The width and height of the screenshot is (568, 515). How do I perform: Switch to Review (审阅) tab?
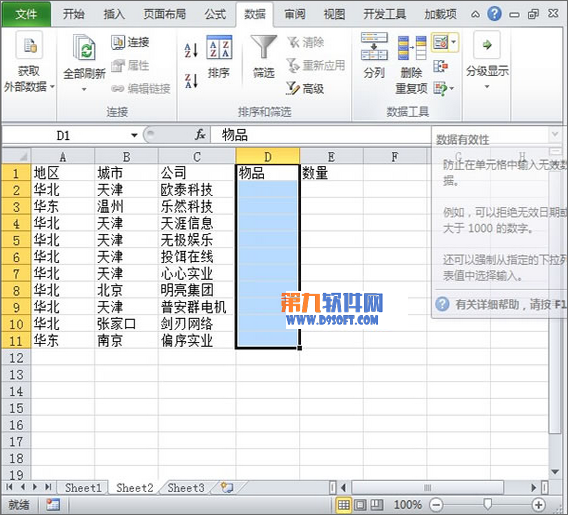point(295,14)
